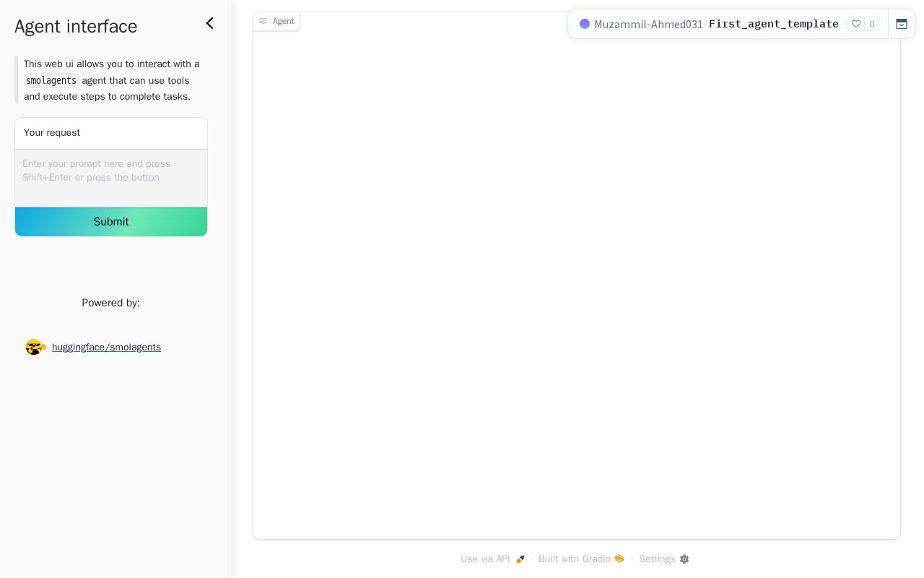
Task: Click the likes count 0
Action: (x=871, y=25)
